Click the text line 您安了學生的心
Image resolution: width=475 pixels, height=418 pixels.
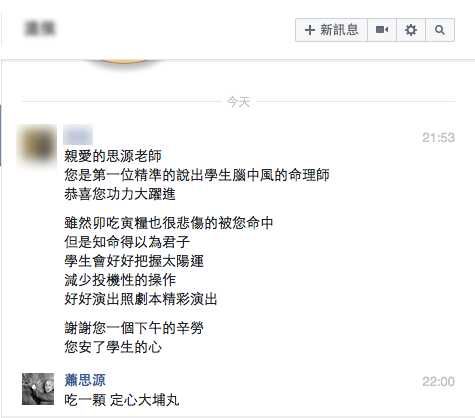(x=113, y=347)
